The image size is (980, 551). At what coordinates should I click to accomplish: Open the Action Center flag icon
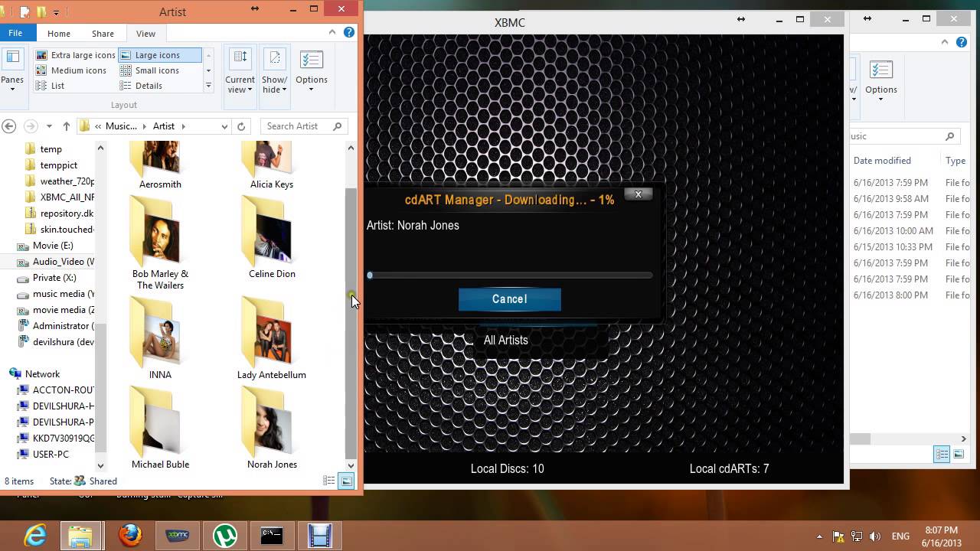pyautogui.click(x=838, y=536)
